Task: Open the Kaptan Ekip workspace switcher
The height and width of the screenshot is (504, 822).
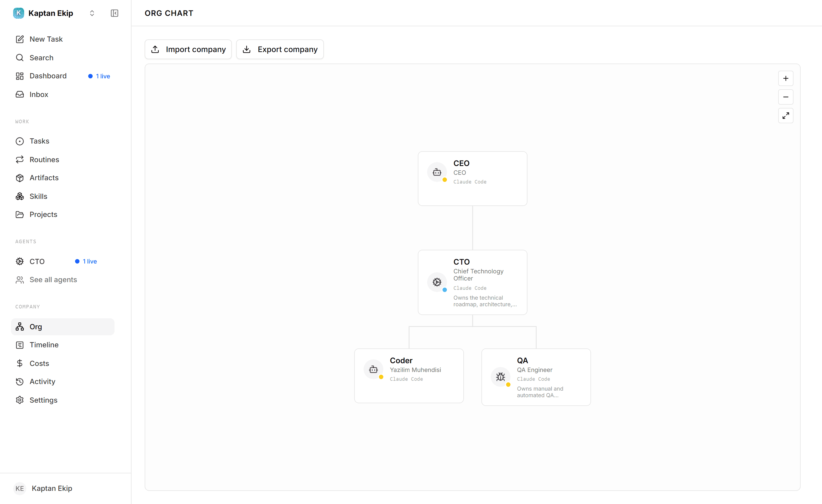Action: point(92,13)
